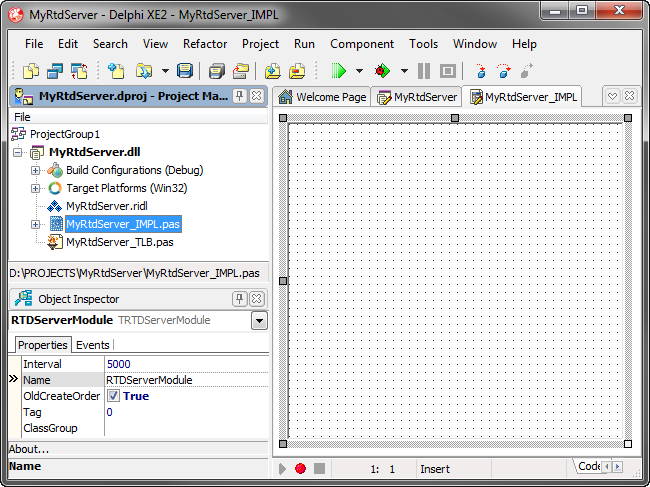Open the Run dropdown arrow in toolbar

click(359, 71)
